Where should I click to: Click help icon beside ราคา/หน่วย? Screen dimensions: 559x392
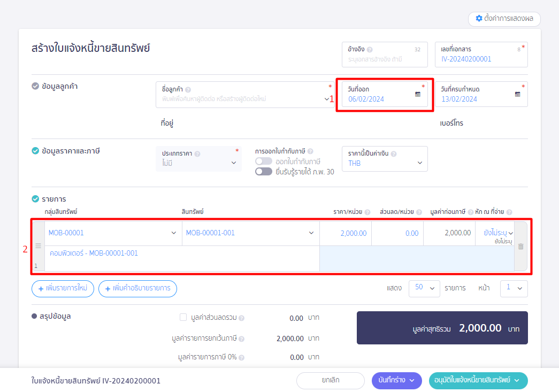(367, 212)
